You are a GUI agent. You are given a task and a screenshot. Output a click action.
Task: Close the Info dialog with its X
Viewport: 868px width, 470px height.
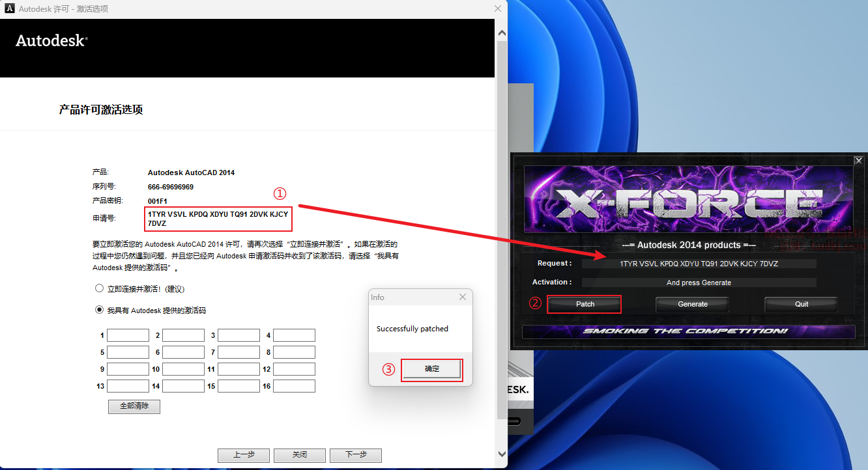[x=463, y=297]
